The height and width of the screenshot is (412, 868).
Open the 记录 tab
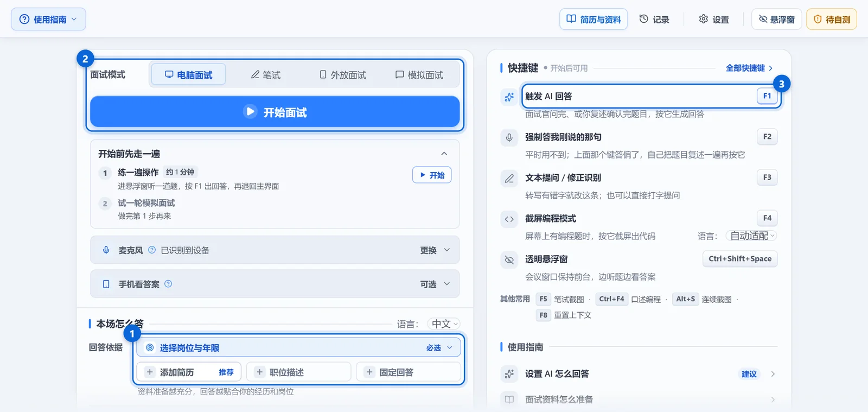point(654,20)
